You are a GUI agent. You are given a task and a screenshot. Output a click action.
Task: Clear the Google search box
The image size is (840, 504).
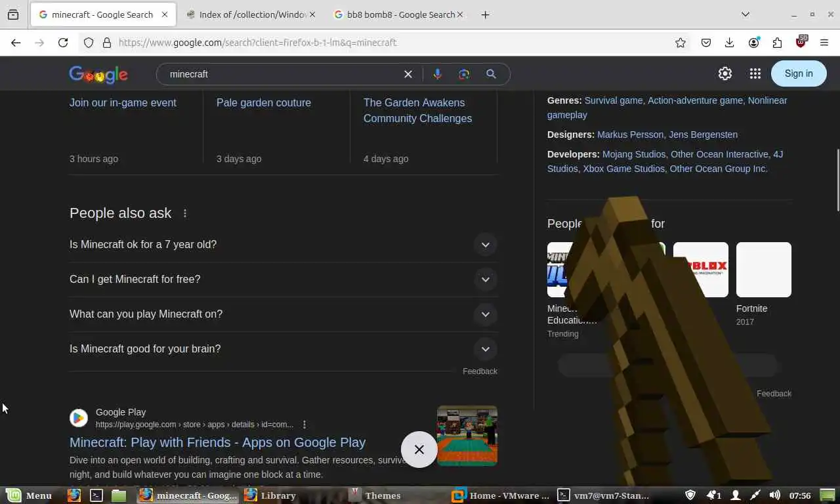click(408, 74)
